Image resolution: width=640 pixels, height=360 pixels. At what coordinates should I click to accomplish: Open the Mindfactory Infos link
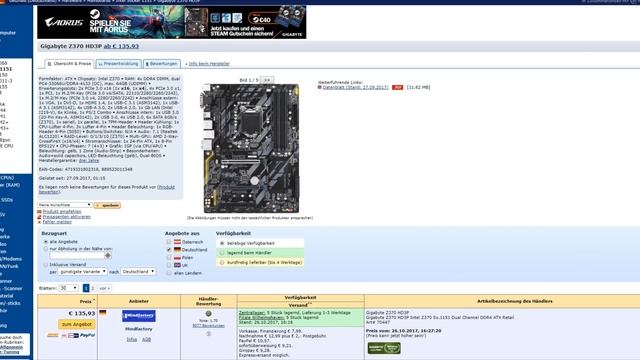point(132,340)
